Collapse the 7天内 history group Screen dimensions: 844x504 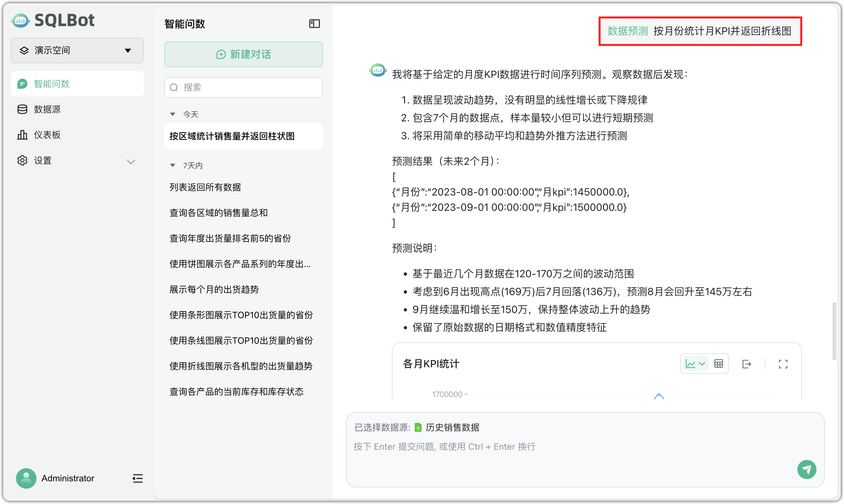pyautogui.click(x=173, y=165)
